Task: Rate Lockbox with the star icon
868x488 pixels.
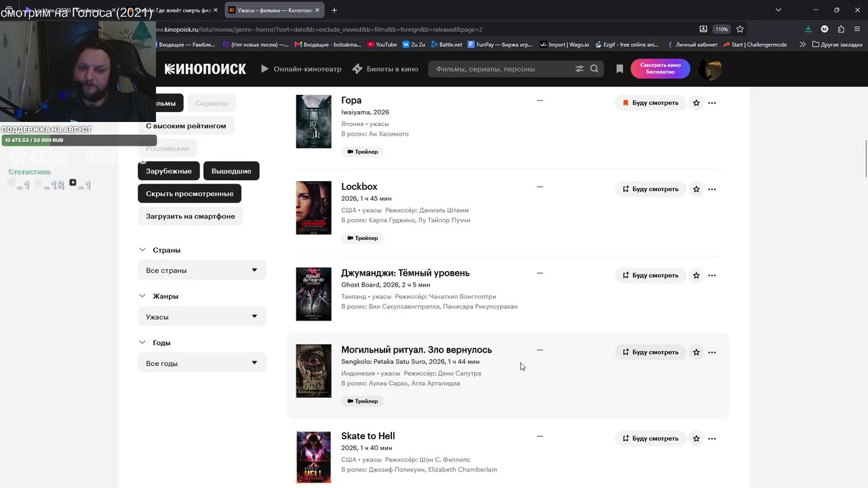Action: click(696, 189)
